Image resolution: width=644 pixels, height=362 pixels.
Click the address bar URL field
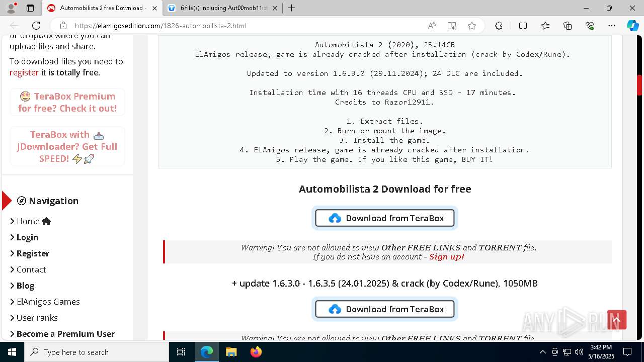coord(247,26)
